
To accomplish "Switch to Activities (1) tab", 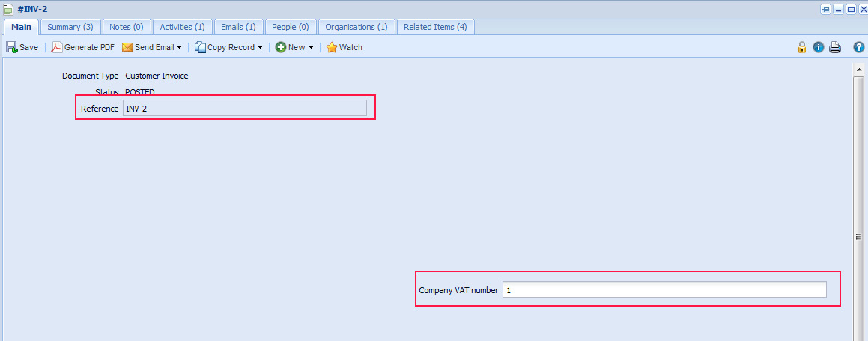I will pos(182,26).
